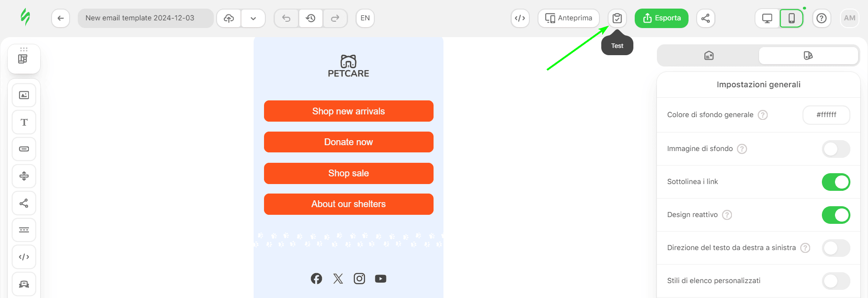
Task: Click the Test clipboard icon
Action: point(617,19)
